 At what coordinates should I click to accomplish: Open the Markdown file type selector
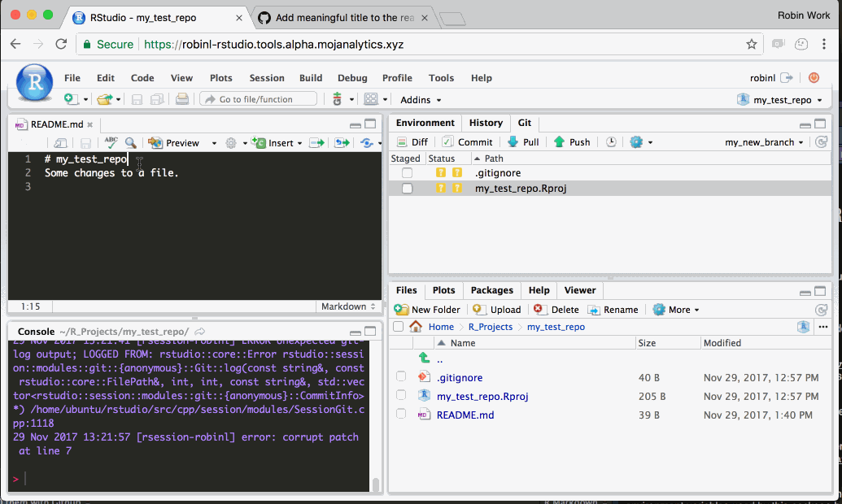(x=348, y=306)
